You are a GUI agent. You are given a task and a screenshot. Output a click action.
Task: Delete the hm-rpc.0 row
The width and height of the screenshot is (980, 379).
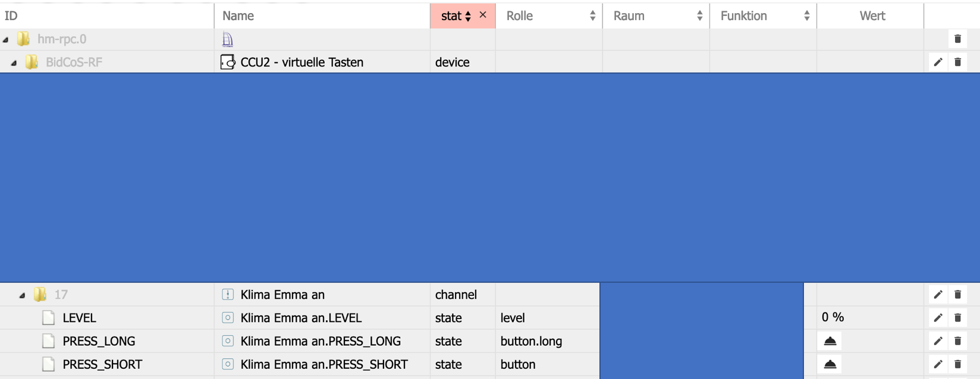[957, 39]
